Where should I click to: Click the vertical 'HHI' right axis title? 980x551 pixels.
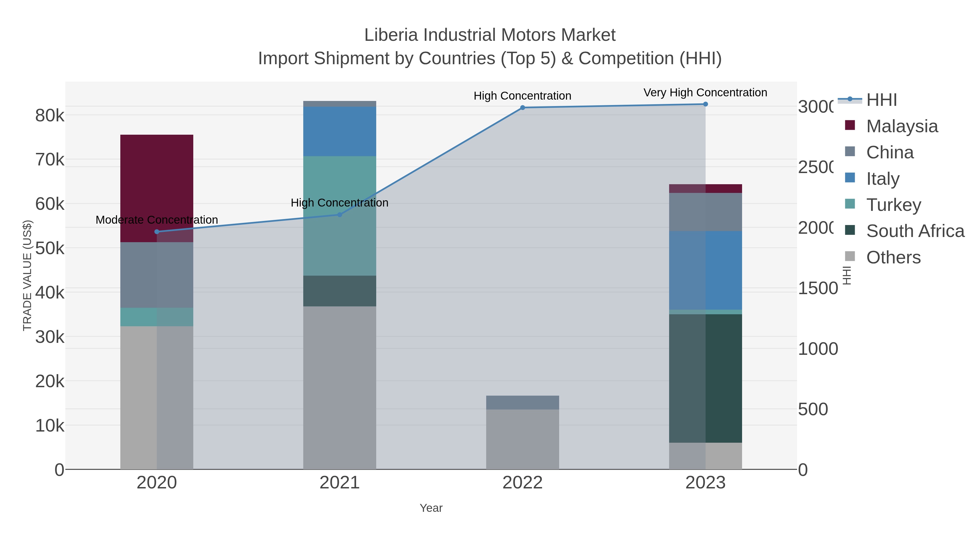click(x=847, y=275)
